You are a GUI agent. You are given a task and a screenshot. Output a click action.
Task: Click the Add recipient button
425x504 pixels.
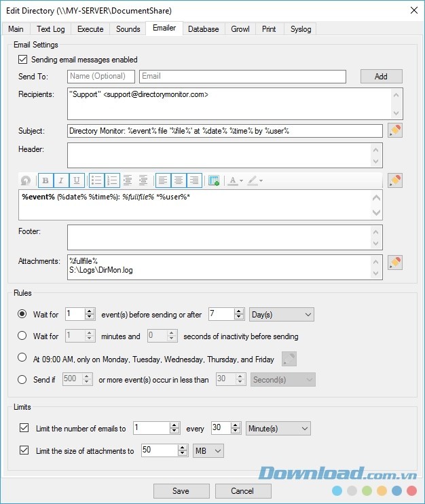click(x=382, y=77)
